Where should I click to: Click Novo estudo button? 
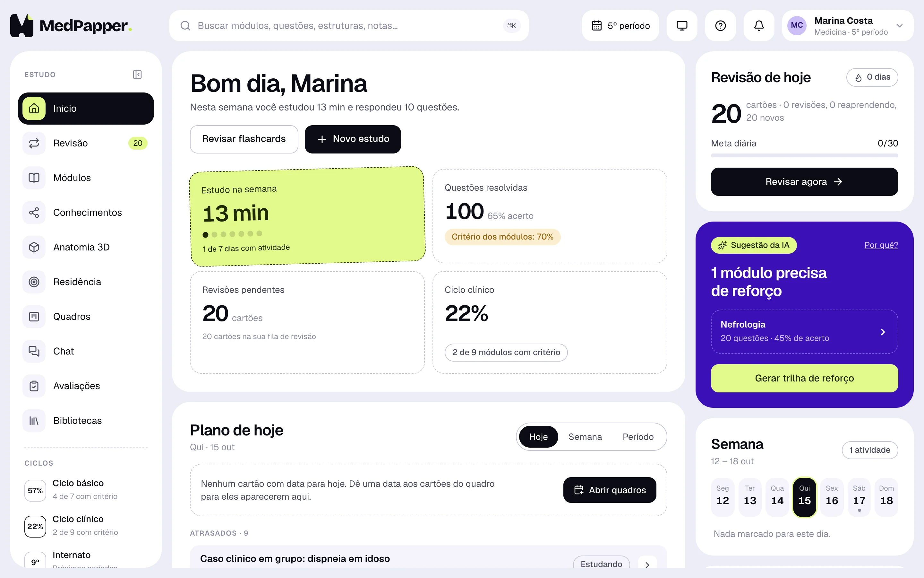[x=353, y=139]
